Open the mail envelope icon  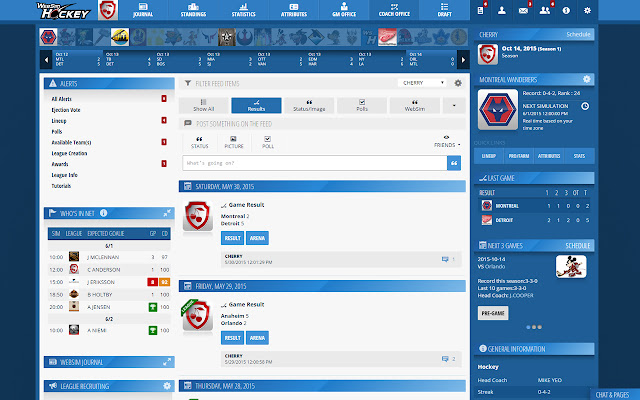coord(523,11)
